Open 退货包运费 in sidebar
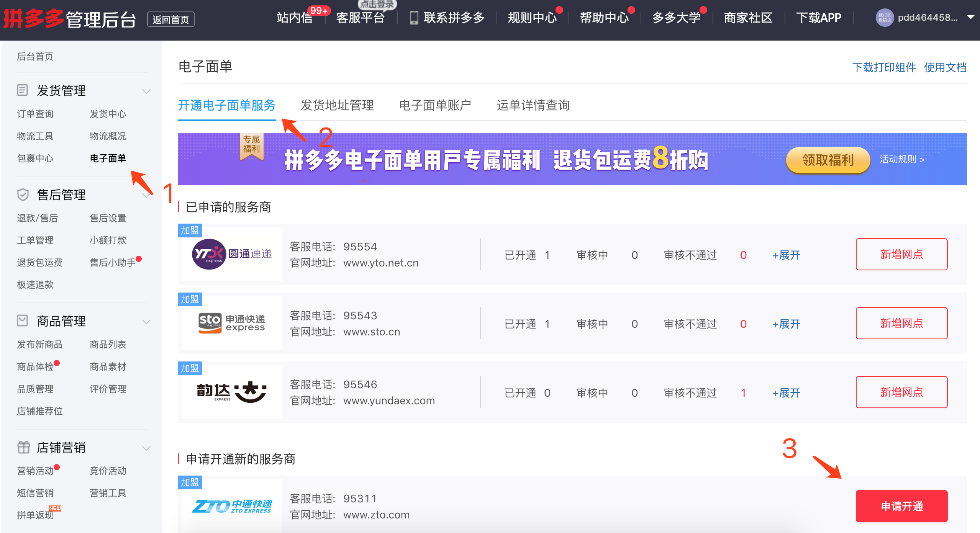 point(40,262)
